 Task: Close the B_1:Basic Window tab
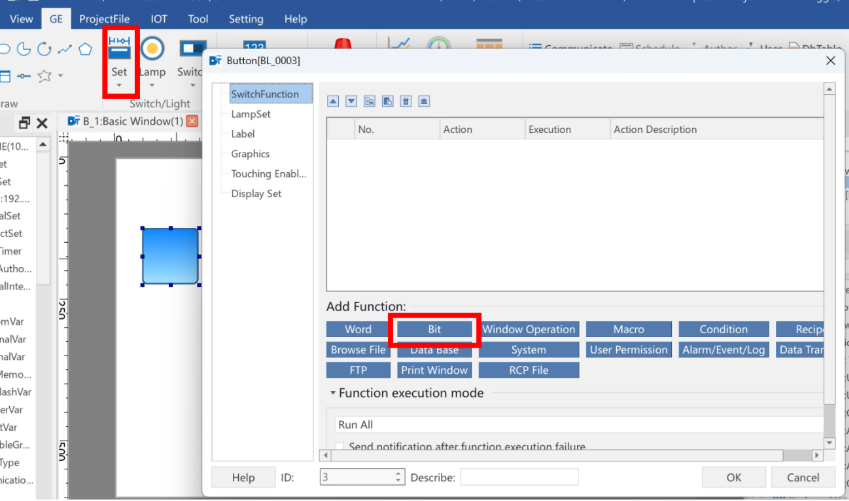click(x=192, y=121)
